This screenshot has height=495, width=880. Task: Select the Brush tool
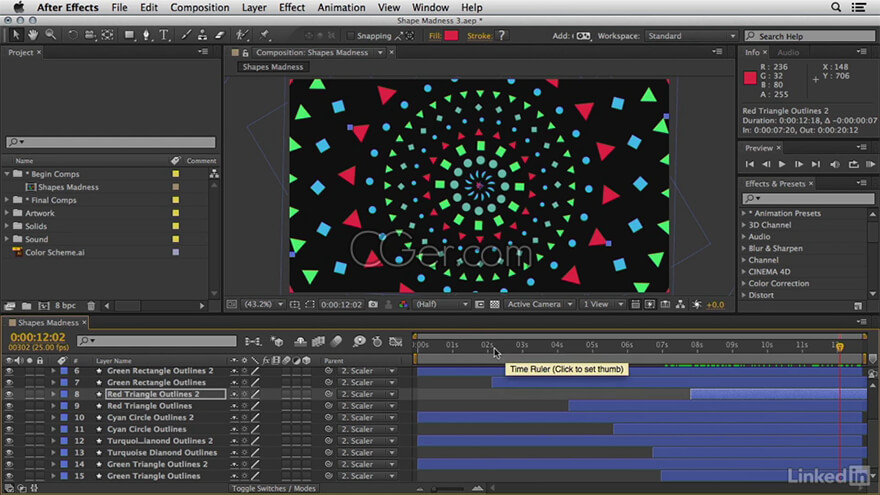click(186, 35)
